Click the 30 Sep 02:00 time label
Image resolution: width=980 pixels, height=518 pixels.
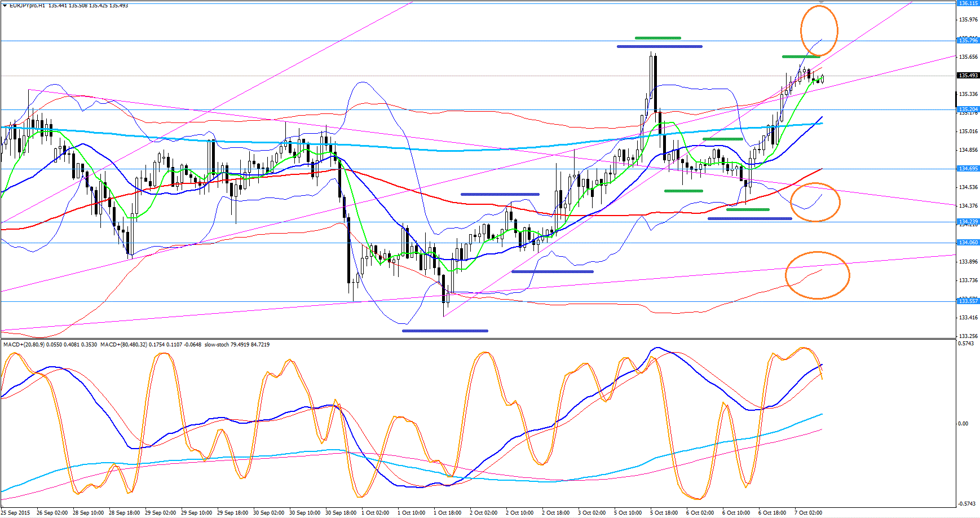tap(268, 513)
